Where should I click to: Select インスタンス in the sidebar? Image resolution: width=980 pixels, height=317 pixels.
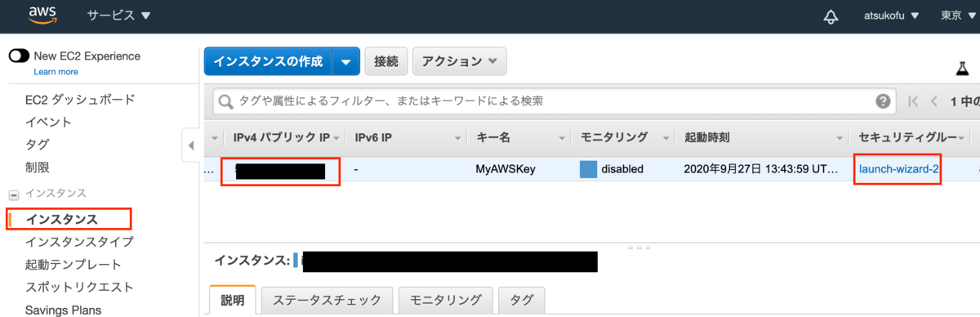click(x=62, y=219)
